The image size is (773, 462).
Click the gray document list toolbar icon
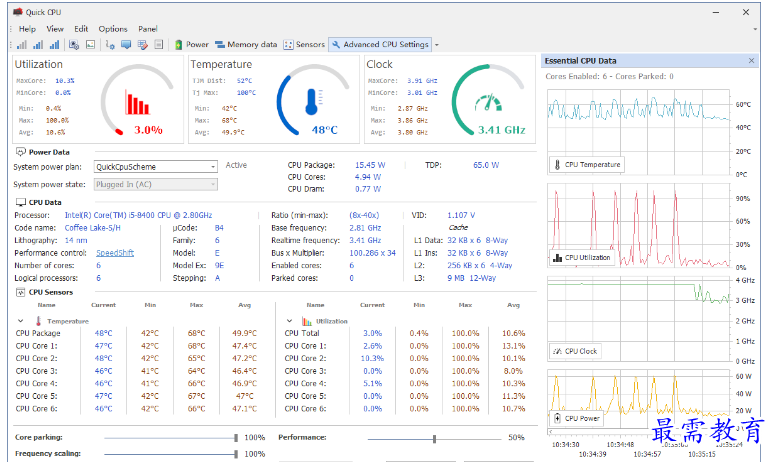pyautogui.click(x=159, y=45)
